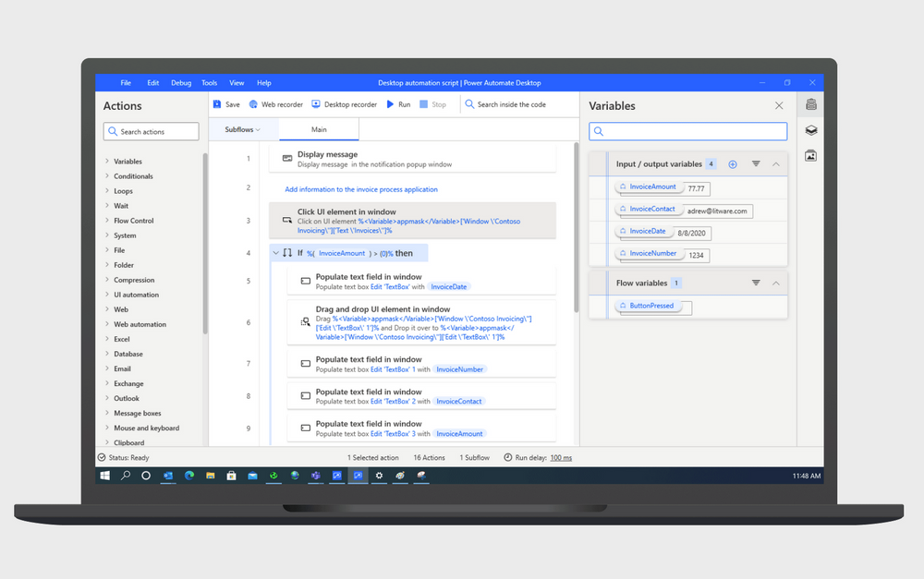This screenshot has width=924, height=579.
Task: Select the InvoiceNumber variable
Action: point(649,254)
